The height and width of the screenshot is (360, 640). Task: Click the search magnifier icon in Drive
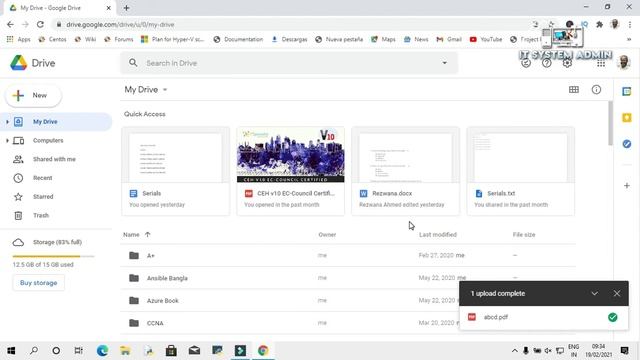tap(133, 63)
